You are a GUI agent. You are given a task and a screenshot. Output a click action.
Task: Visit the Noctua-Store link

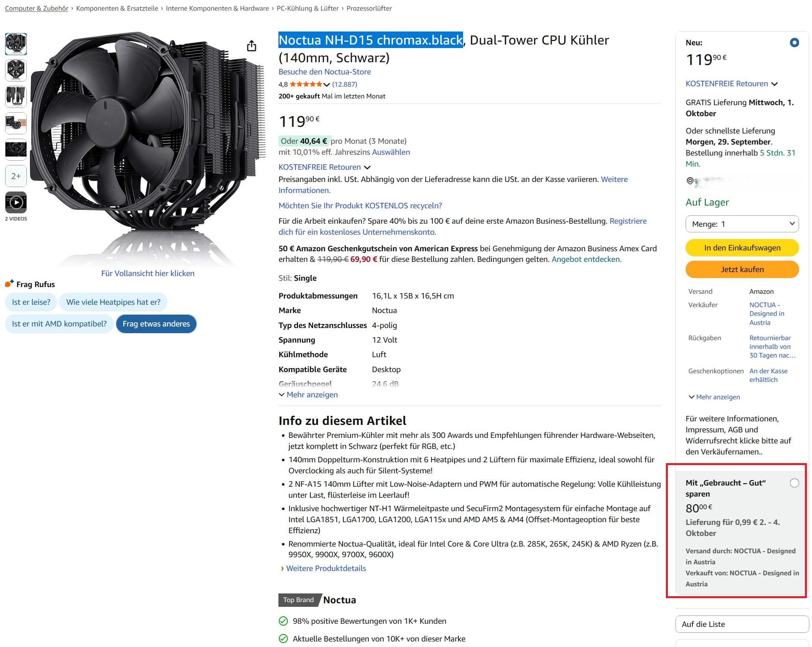click(324, 72)
